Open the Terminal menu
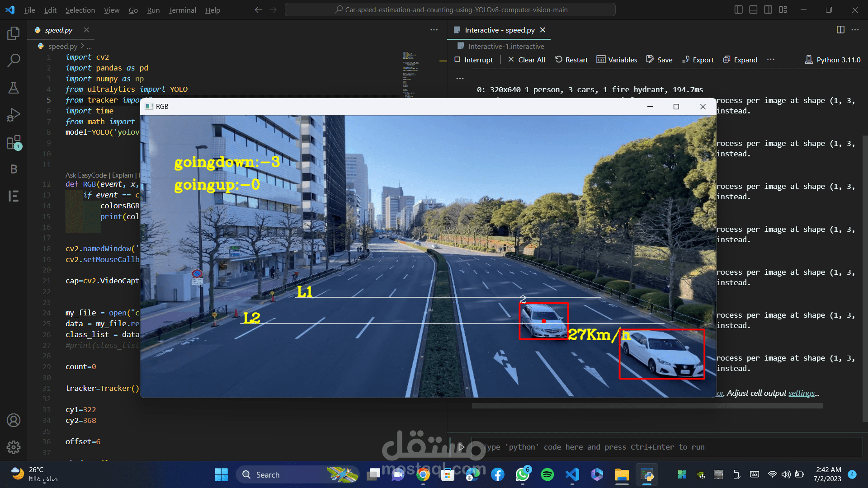This screenshot has width=868, height=488. coord(182,10)
